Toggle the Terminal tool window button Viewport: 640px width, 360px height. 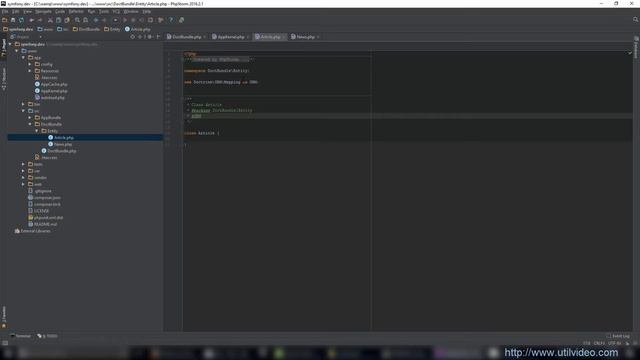coord(20,336)
